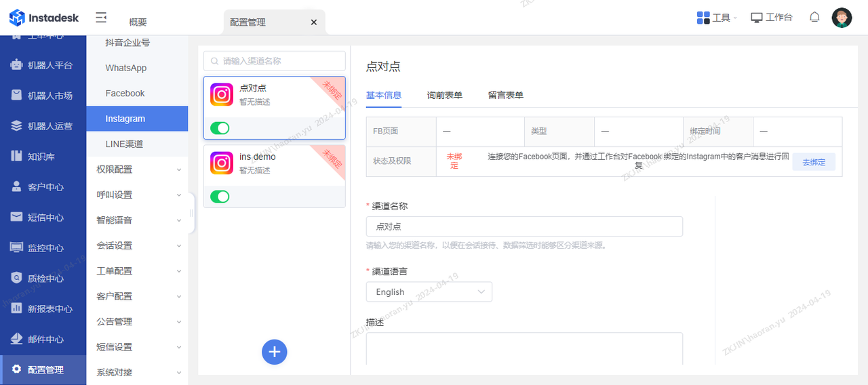Click the hamburger menu collapse icon
Image resolution: width=868 pixels, height=385 pixels.
coord(101,18)
